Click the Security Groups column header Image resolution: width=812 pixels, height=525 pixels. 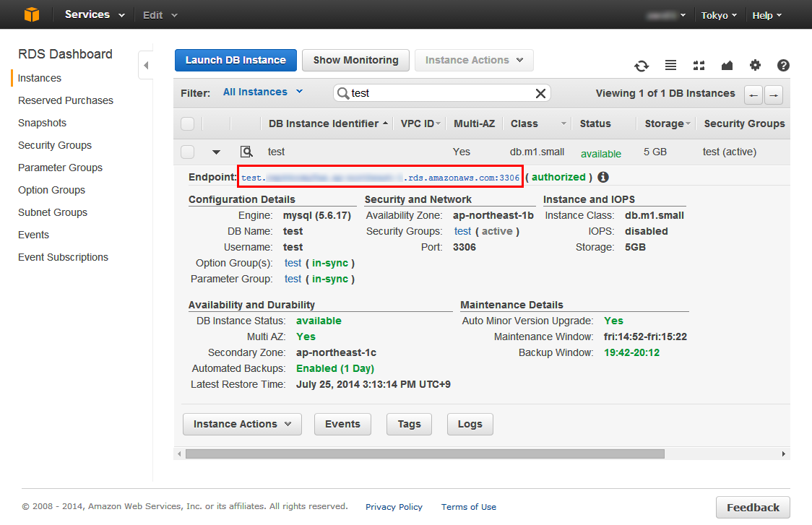point(744,123)
